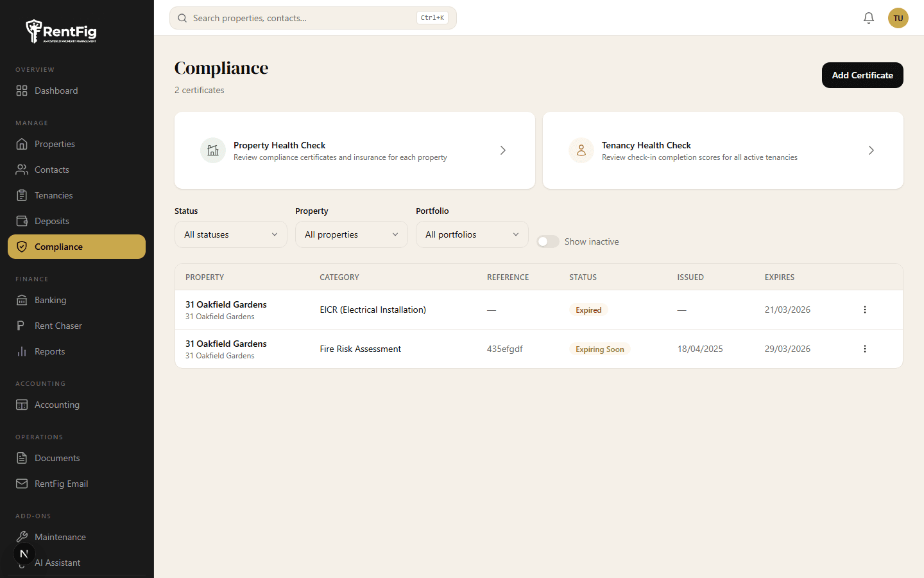
Task: Open Rent Chaser from the sidebar
Action: (21, 326)
